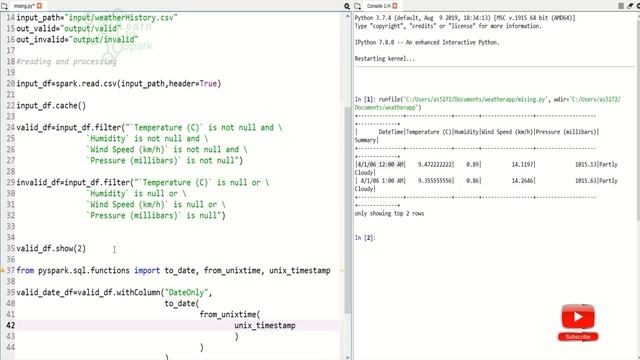The height and width of the screenshot is (360, 640).
Task: Click the editor vertical scrollbar thumb
Action: point(347,210)
